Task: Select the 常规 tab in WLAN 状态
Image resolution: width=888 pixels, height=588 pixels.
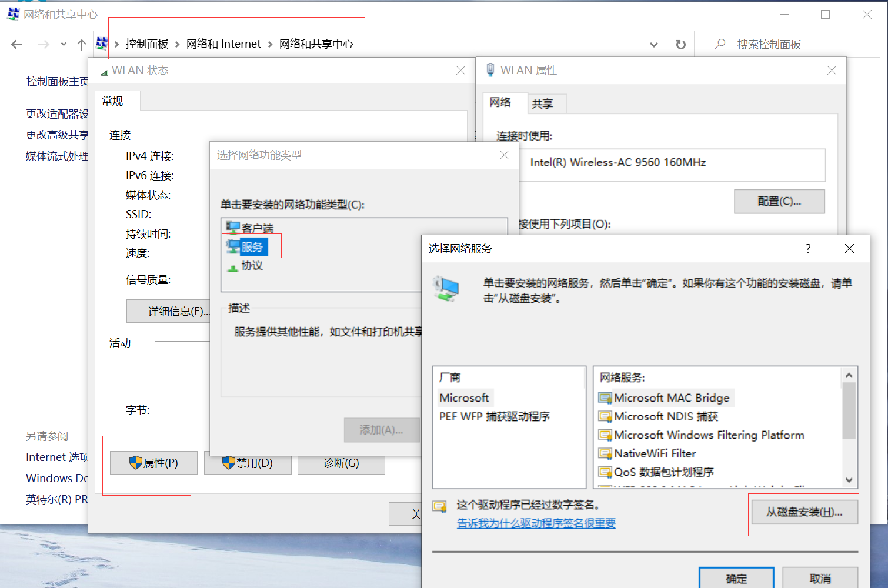Action: click(112, 101)
